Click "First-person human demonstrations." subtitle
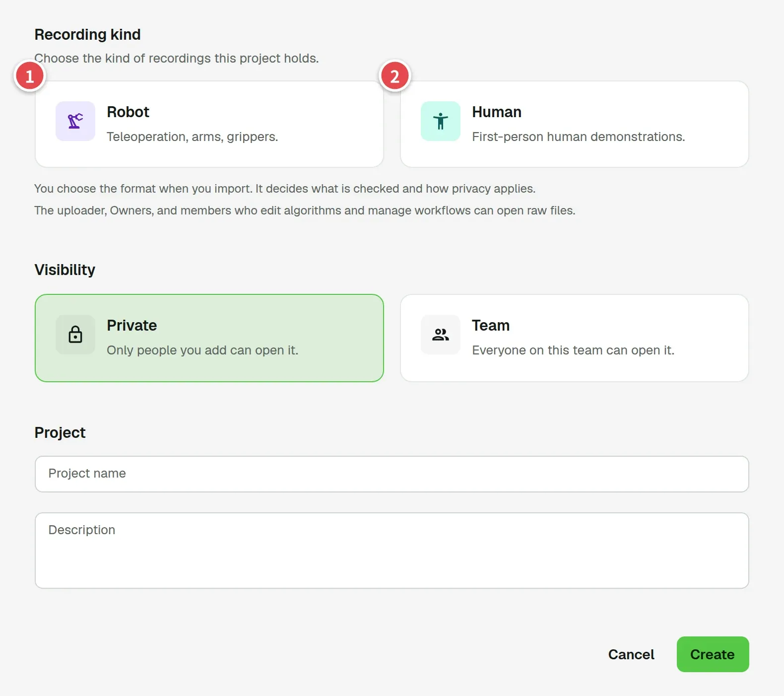 tap(579, 137)
